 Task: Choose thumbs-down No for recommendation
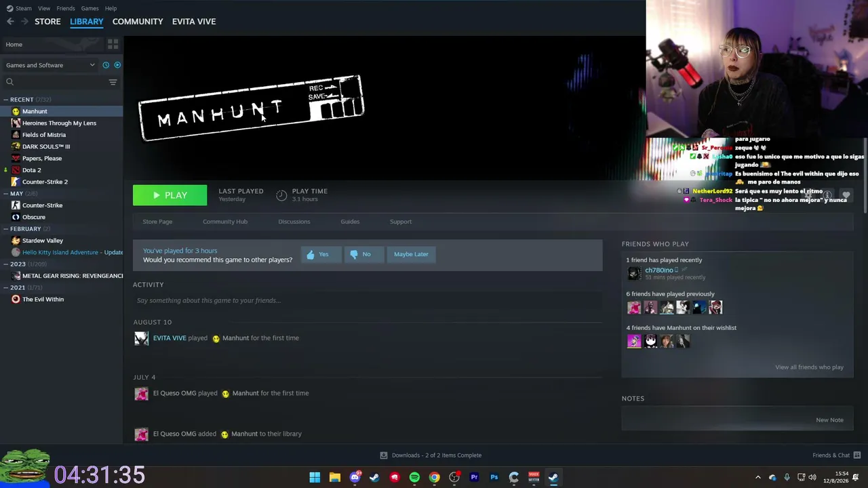[363, 254]
